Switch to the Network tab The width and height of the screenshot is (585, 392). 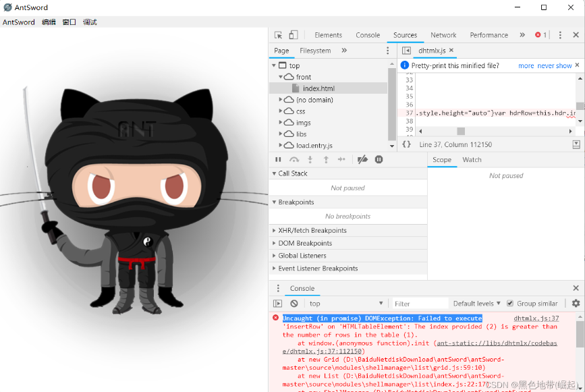click(x=443, y=35)
